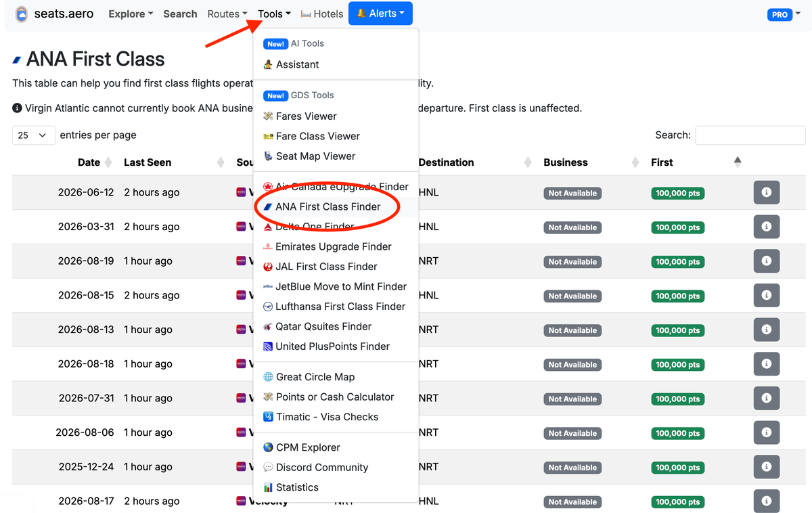
Task: Click info icon for 2025-12-24 flight
Action: tap(766, 467)
